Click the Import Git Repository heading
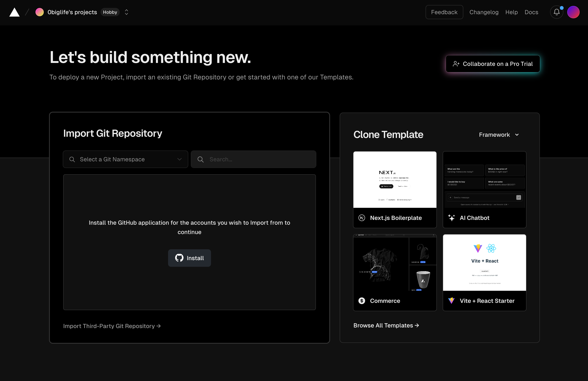 pos(113,133)
